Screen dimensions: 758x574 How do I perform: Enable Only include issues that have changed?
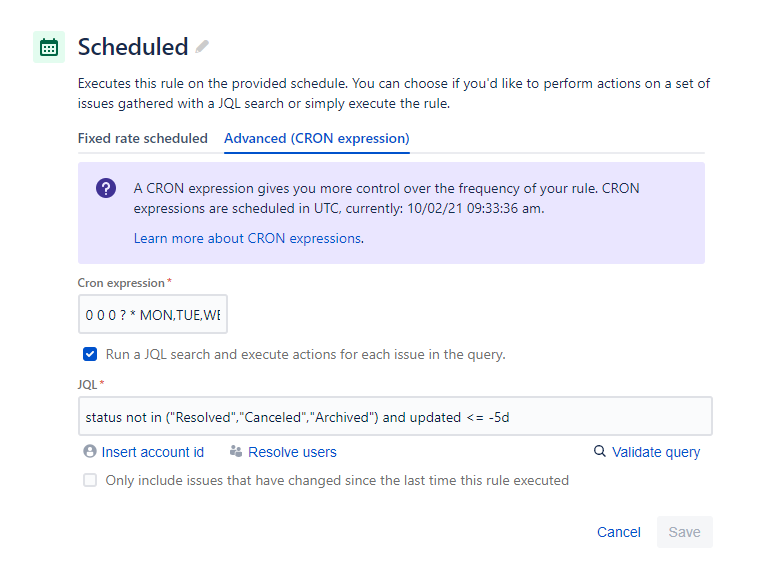point(90,480)
